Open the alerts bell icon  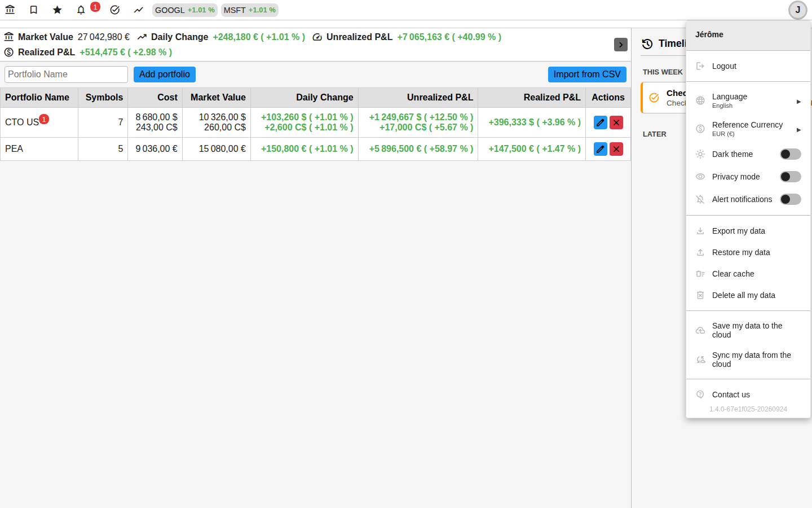pos(81,10)
